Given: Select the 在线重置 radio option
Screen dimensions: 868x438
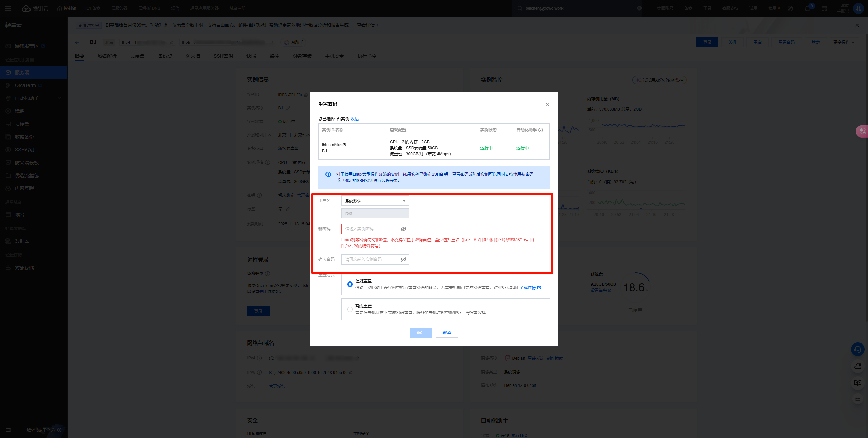Looking at the screenshot, I should (350, 284).
